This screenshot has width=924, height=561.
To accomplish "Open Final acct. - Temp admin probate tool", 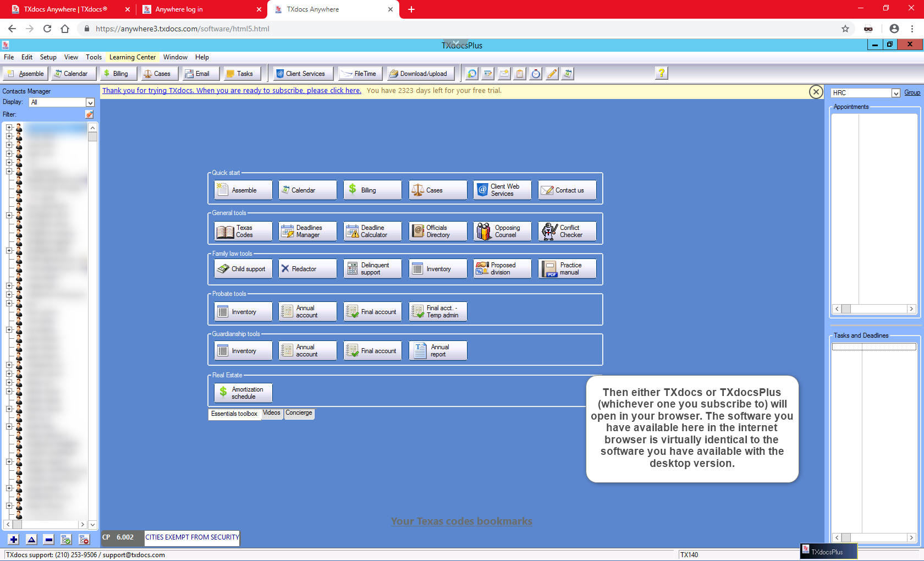I will [438, 311].
